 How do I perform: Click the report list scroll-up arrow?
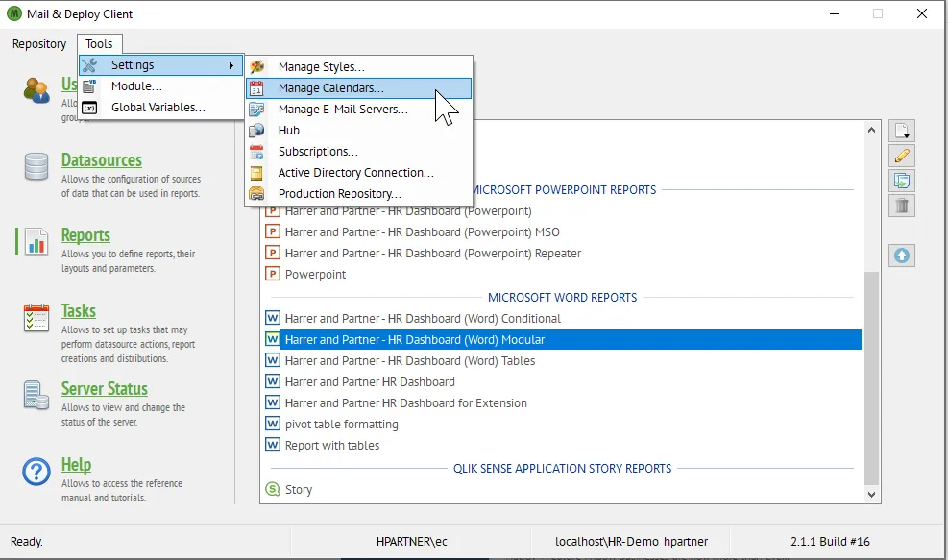point(871,130)
